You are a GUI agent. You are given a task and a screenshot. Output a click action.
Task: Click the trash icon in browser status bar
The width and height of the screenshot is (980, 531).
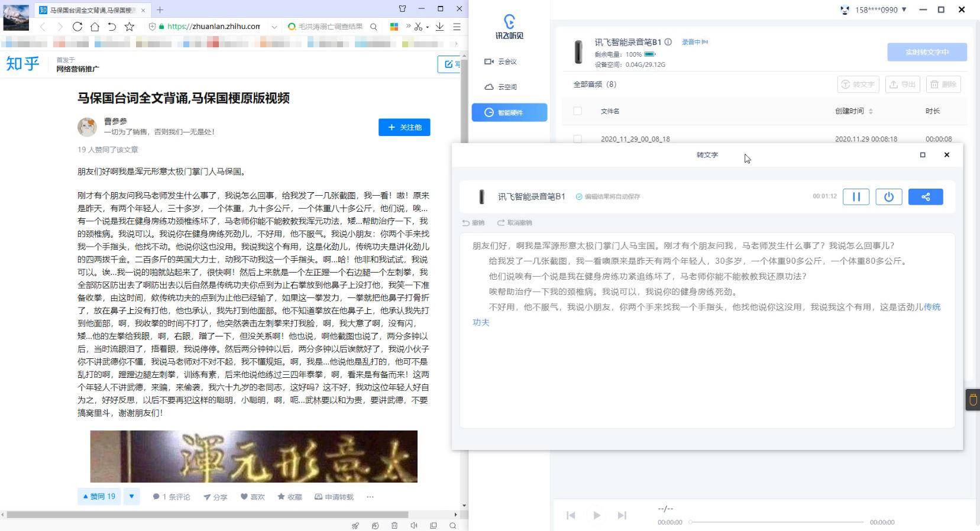click(394, 526)
